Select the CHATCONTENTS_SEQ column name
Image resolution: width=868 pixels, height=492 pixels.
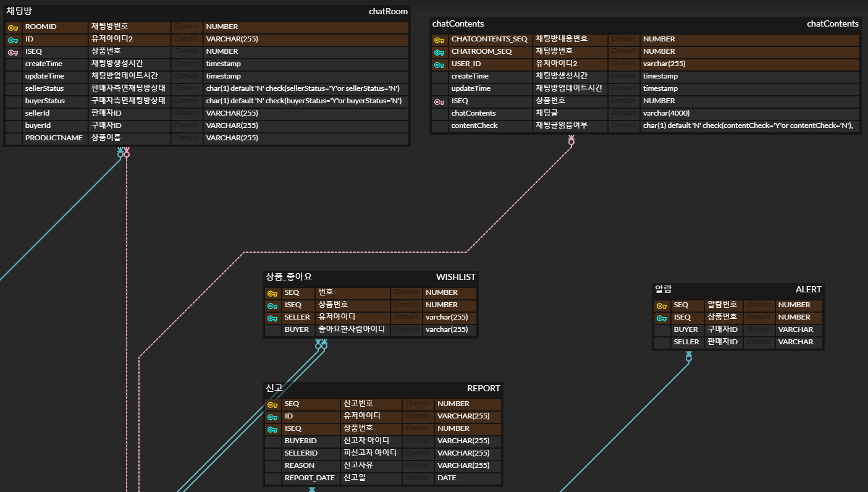489,40
